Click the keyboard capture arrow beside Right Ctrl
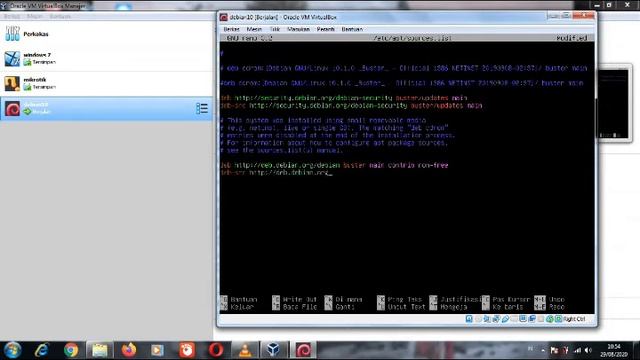The image size is (640, 360). tap(559, 319)
